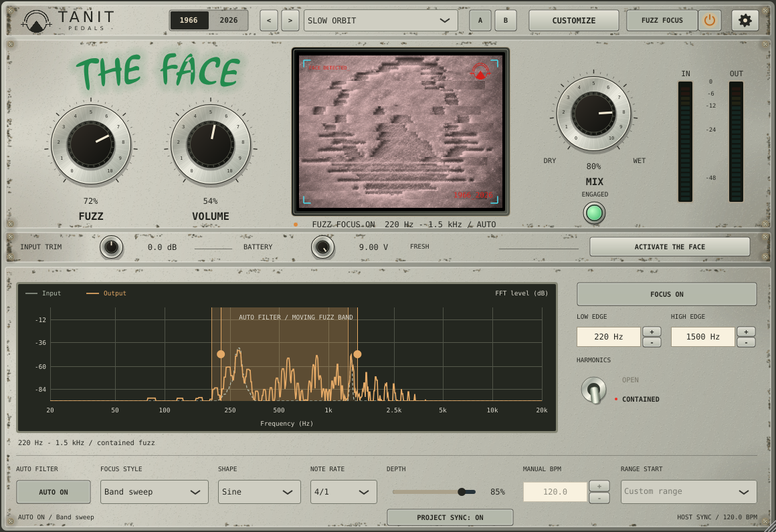Select preset slot A
Screen dimensions: 776x532
tap(480, 20)
